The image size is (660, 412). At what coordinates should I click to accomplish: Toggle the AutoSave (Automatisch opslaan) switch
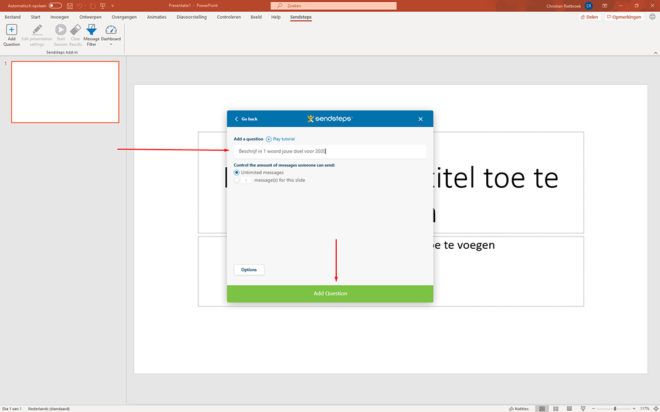55,5
